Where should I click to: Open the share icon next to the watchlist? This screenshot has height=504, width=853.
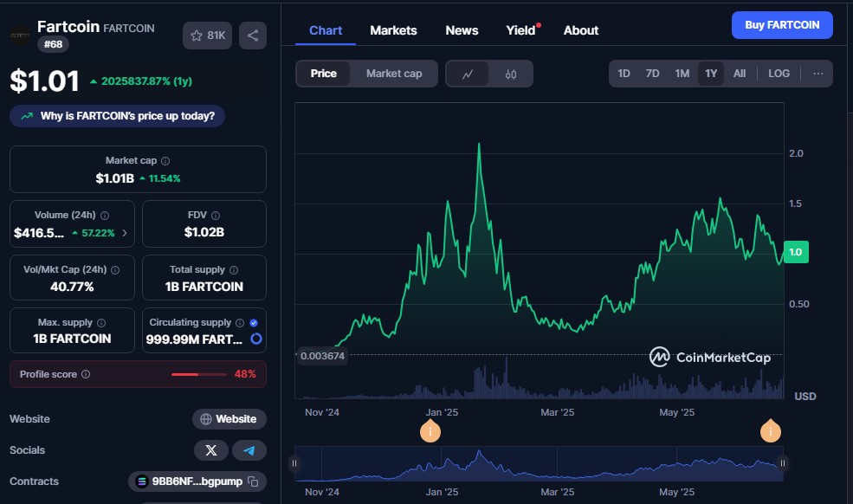pos(253,36)
